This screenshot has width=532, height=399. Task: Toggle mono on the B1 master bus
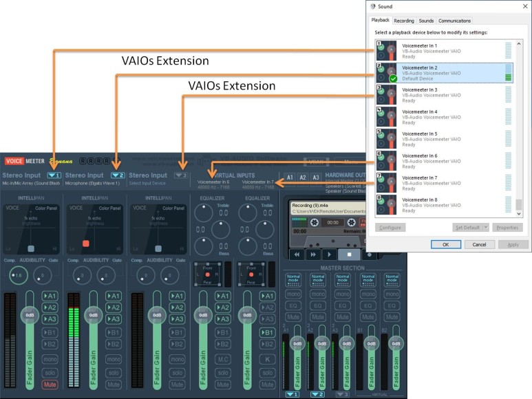[368, 294]
